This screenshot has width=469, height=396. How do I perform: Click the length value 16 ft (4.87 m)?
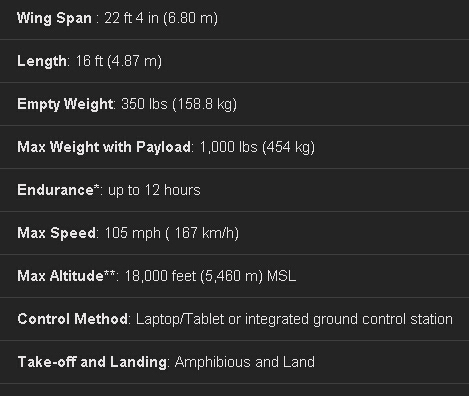(x=119, y=61)
